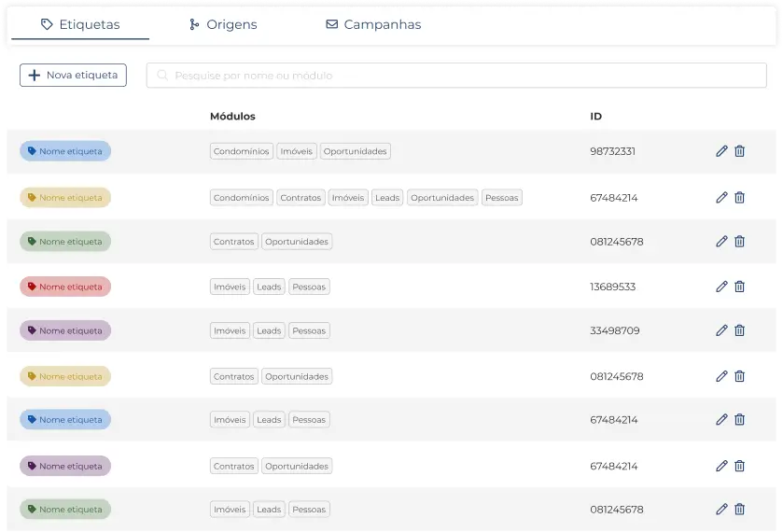The width and height of the screenshot is (783, 532).
Task: Create a new tag with Nova etiqueta
Action: point(73,75)
